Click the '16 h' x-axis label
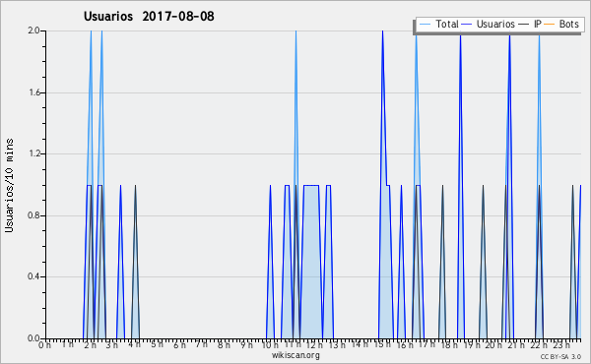 tap(404, 344)
